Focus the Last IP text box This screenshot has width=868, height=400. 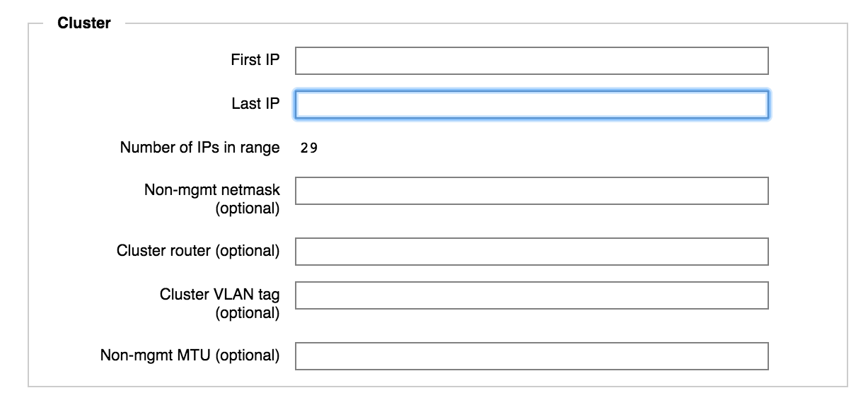coord(531,105)
